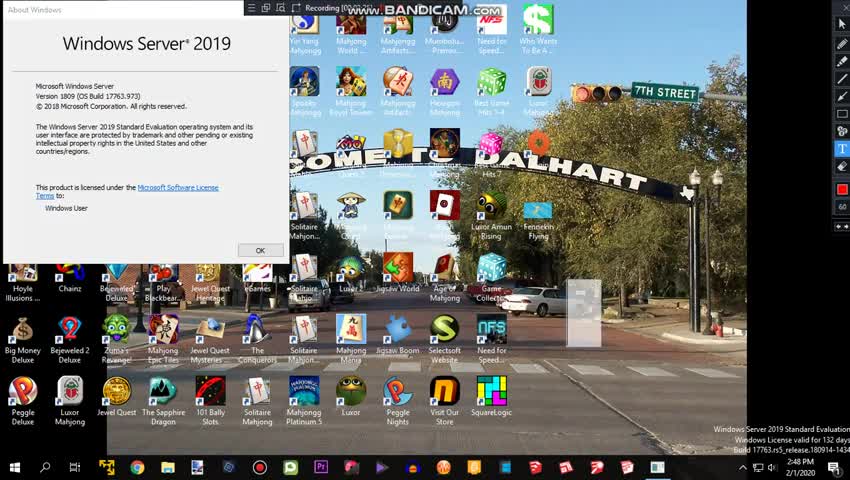850x480 pixels.
Task: Open the Bejeweled 2 Deluxe shortcut
Action: tap(69, 340)
